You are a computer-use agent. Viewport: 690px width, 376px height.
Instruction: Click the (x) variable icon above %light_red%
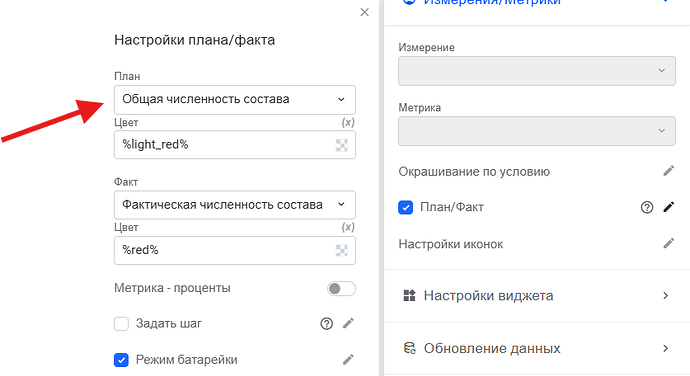click(348, 122)
